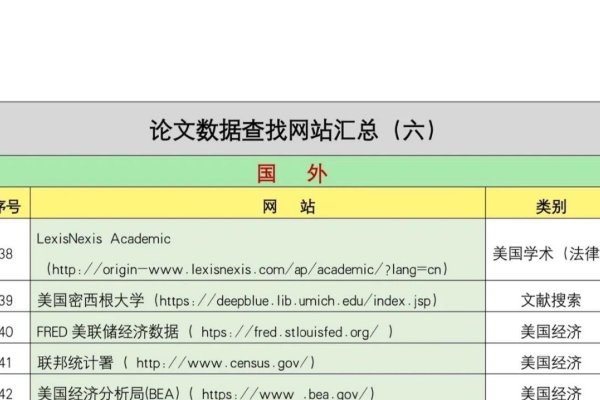
Task: Select 美国经济 in the FRED row
Action: (x=551, y=332)
